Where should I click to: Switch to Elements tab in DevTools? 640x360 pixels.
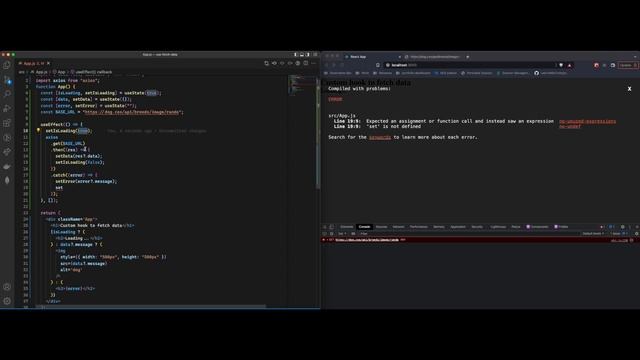(347, 227)
